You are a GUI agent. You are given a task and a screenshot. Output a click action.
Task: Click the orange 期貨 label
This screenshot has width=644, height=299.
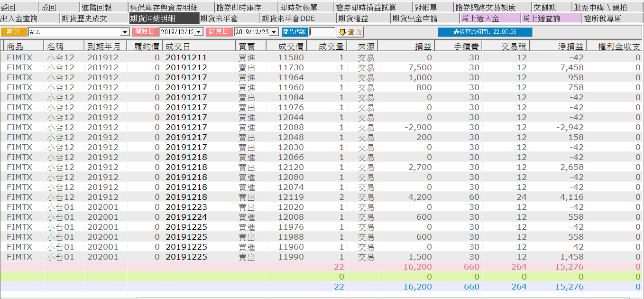point(14,32)
